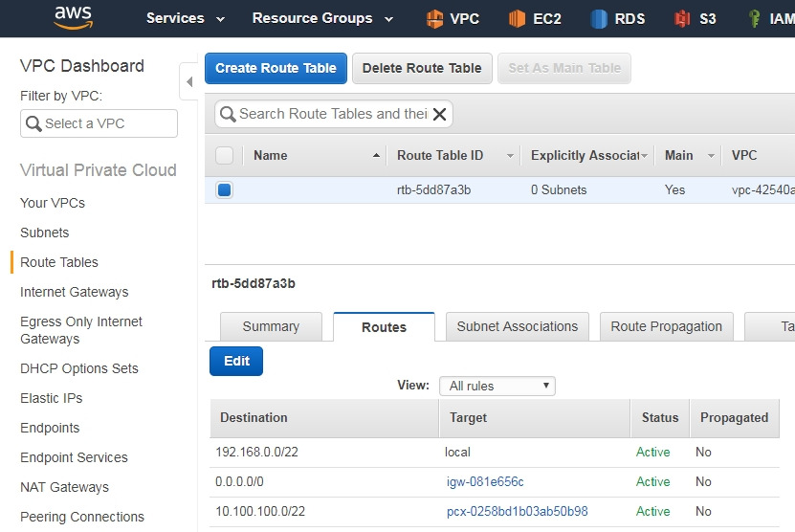This screenshot has width=795, height=532.
Task: Click the Propagated column header
Action: 734,418
